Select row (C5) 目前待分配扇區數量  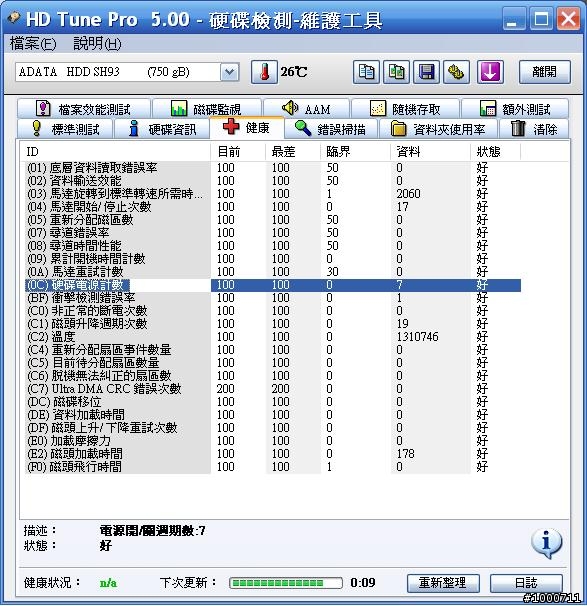coord(273,363)
